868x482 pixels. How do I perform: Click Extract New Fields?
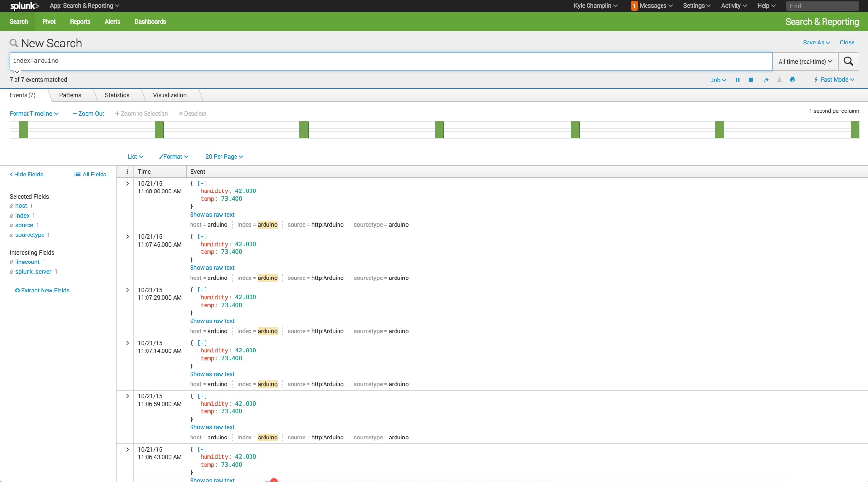[x=43, y=291]
